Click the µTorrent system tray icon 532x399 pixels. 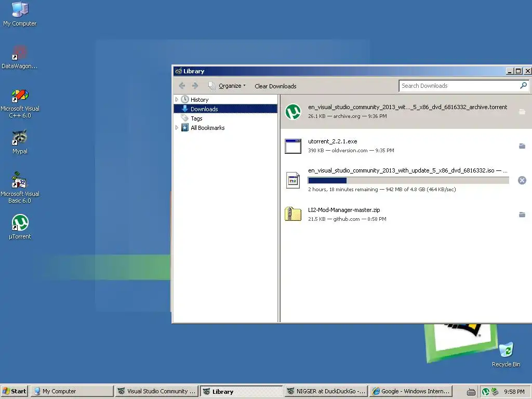486,392
